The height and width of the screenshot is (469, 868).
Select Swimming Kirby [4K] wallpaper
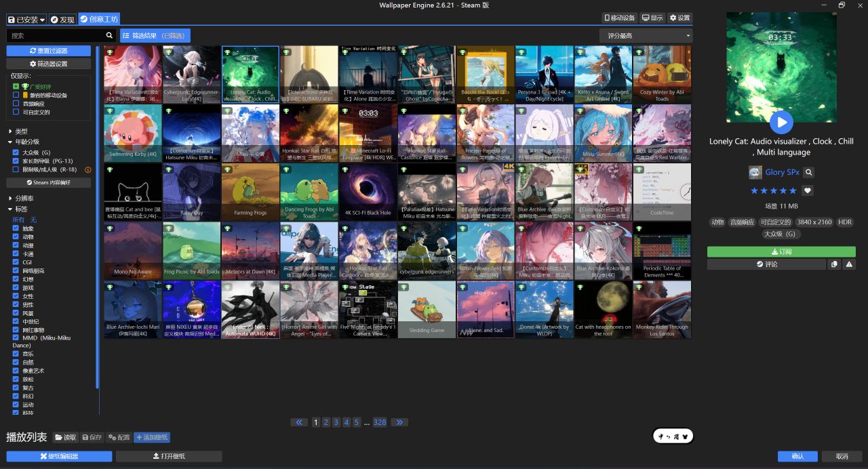click(133, 134)
